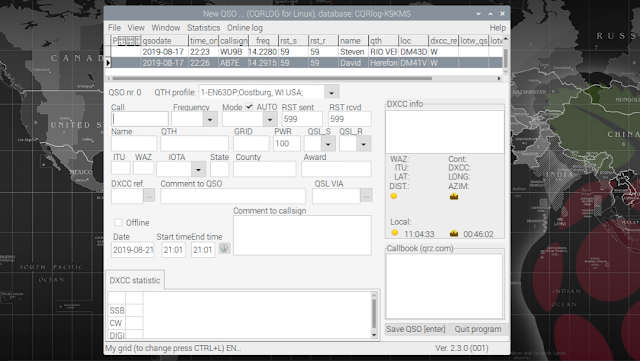Open the View menu
The width and height of the screenshot is (640, 361).
(x=136, y=28)
